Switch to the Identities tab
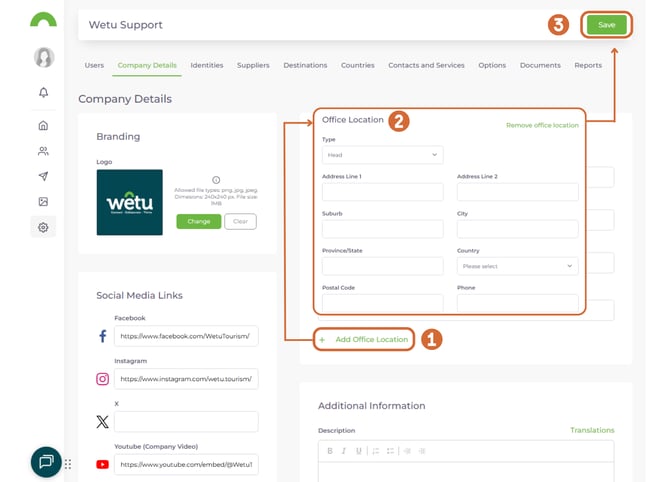The height and width of the screenshot is (482, 670). pos(207,65)
